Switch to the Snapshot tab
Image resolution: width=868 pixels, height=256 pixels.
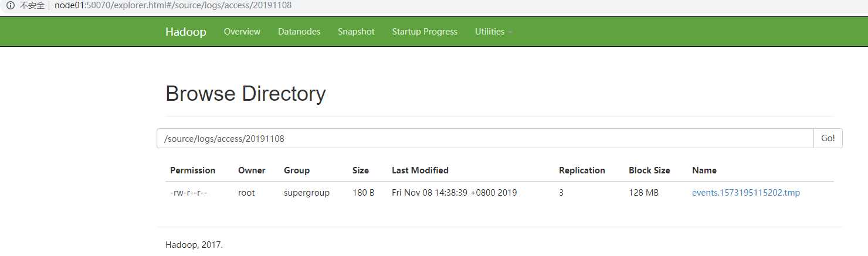(x=356, y=32)
